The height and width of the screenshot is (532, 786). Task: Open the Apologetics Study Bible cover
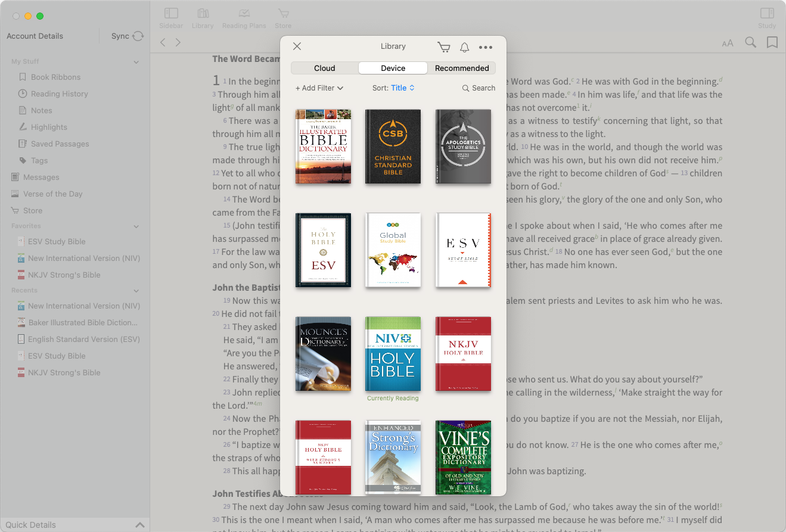pyautogui.click(x=463, y=146)
